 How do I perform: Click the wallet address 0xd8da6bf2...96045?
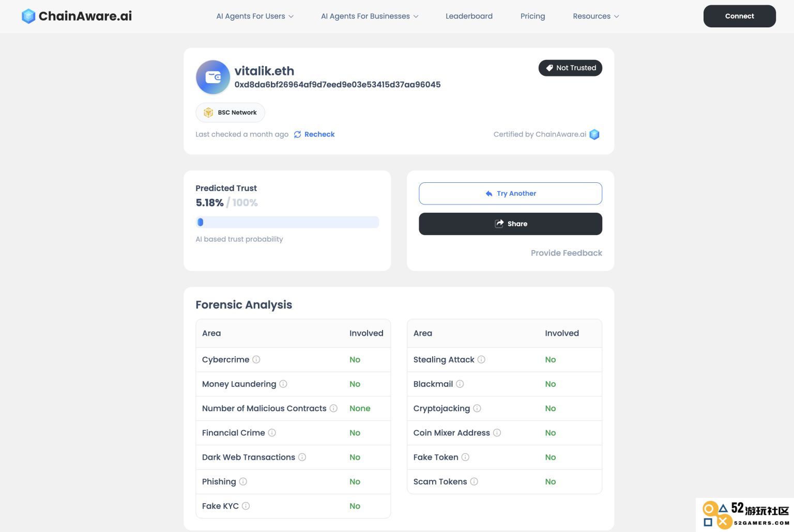(338, 85)
